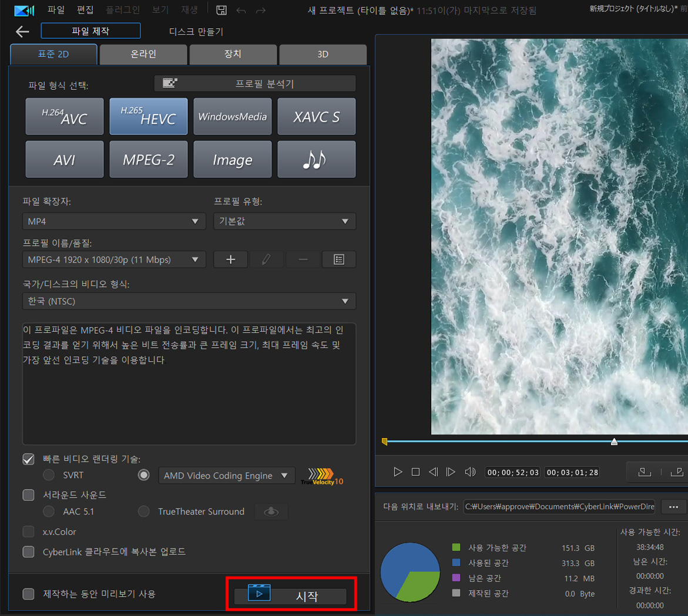Click the export path input field
Screen dimensions: 688x616
pyautogui.click(x=559, y=507)
